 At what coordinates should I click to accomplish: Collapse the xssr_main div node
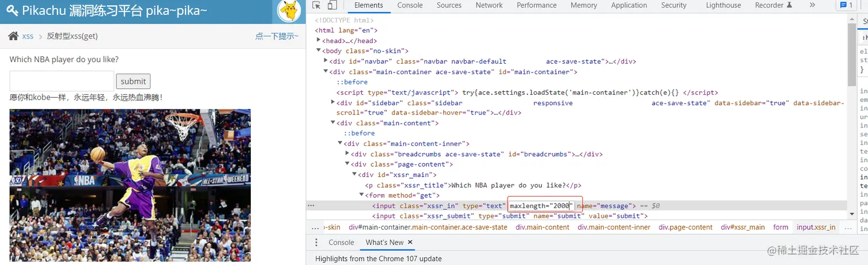(354, 175)
